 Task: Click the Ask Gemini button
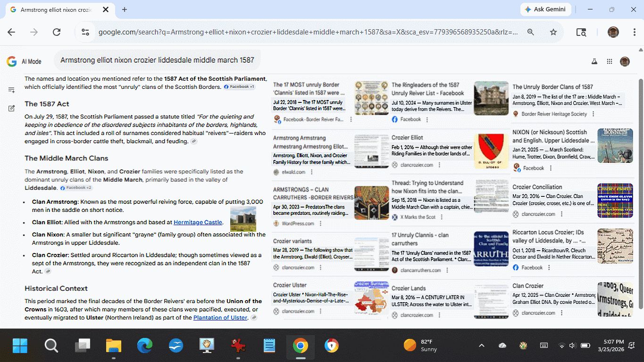(x=546, y=9)
